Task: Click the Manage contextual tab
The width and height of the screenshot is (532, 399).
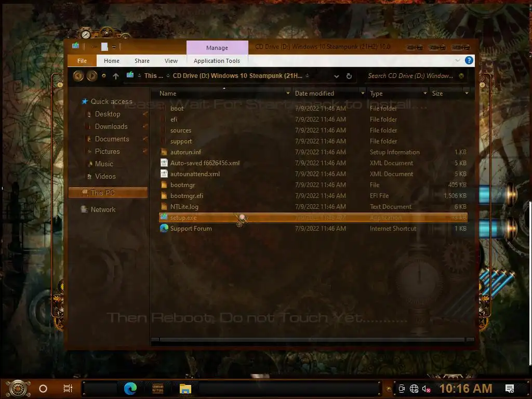Action: (x=217, y=48)
